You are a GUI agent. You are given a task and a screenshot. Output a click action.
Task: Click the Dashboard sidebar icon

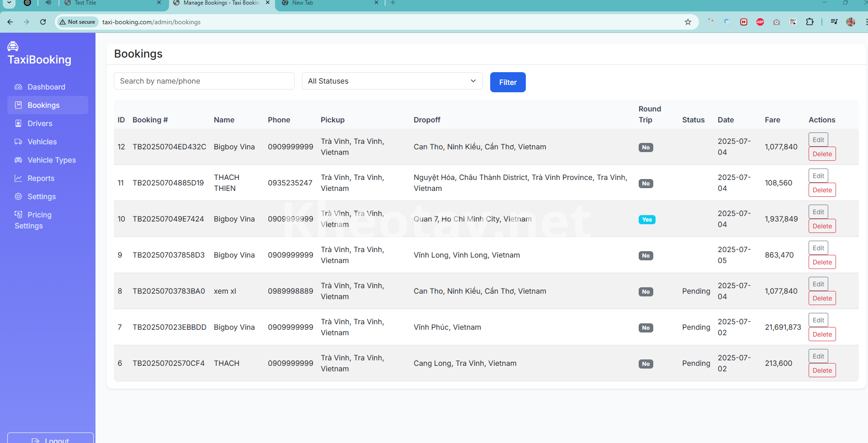(18, 87)
